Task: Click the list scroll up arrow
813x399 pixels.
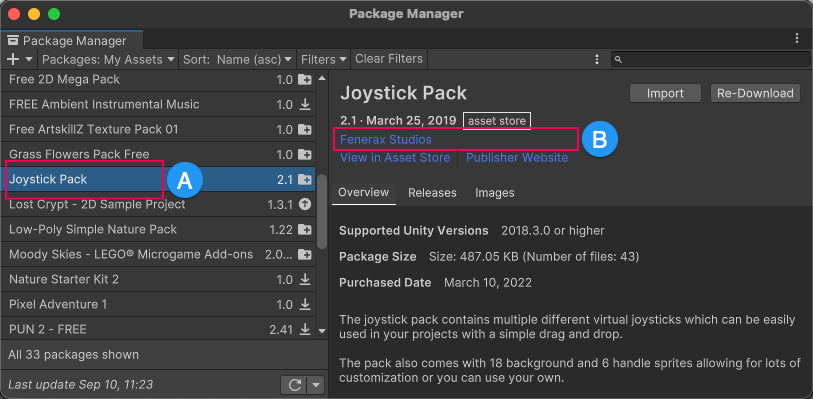Action: coord(322,79)
